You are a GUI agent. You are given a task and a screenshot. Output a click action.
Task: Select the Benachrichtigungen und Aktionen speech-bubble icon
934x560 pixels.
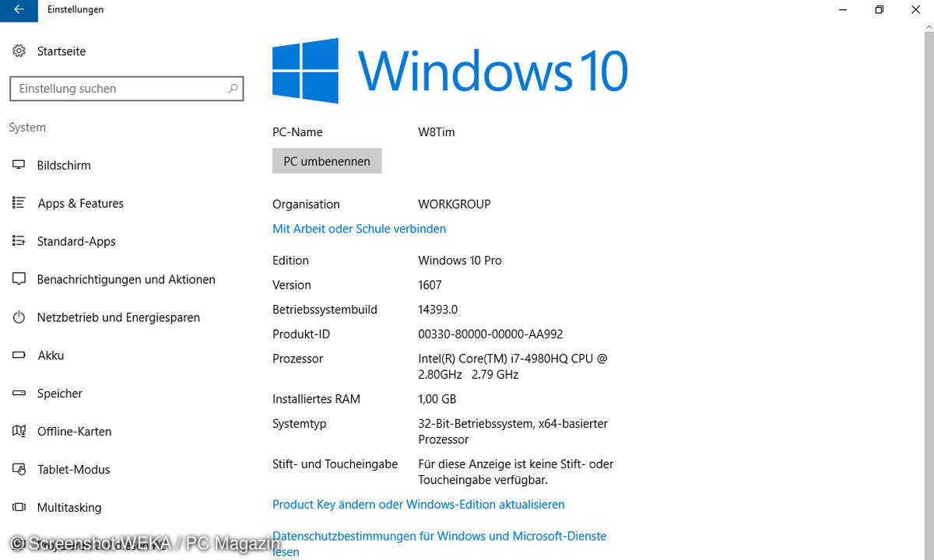[19, 279]
